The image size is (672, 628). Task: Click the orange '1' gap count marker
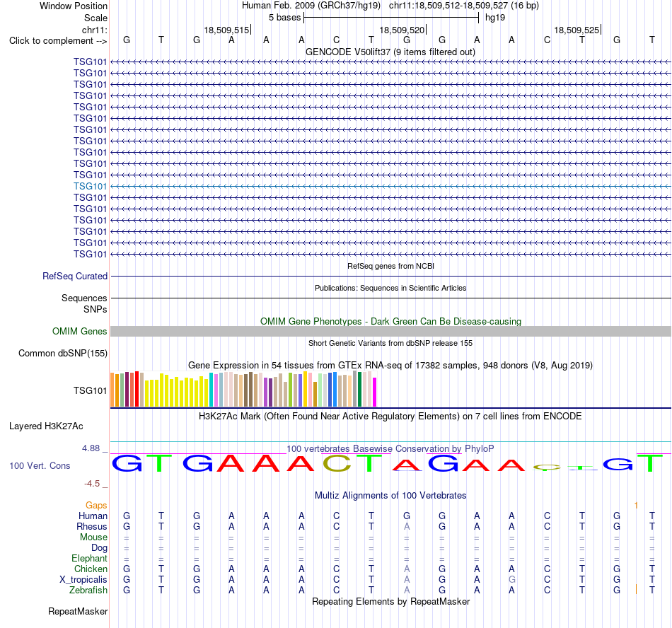click(636, 506)
